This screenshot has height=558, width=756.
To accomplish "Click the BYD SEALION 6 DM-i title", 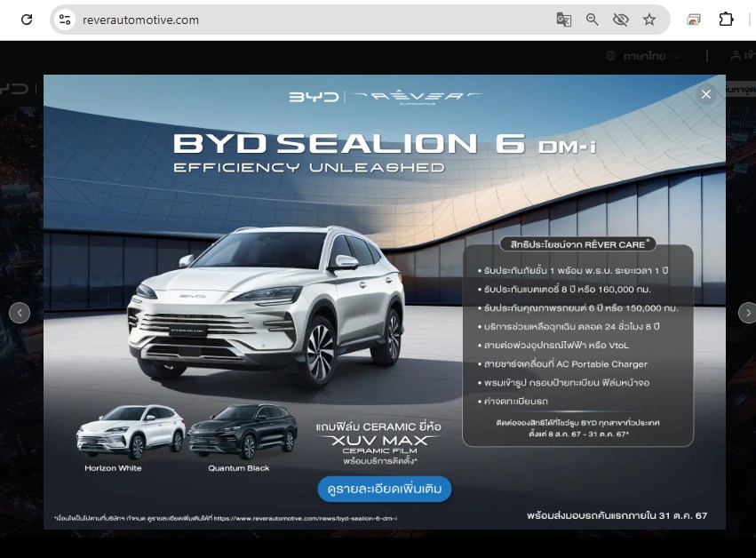I will coord(385,144).
